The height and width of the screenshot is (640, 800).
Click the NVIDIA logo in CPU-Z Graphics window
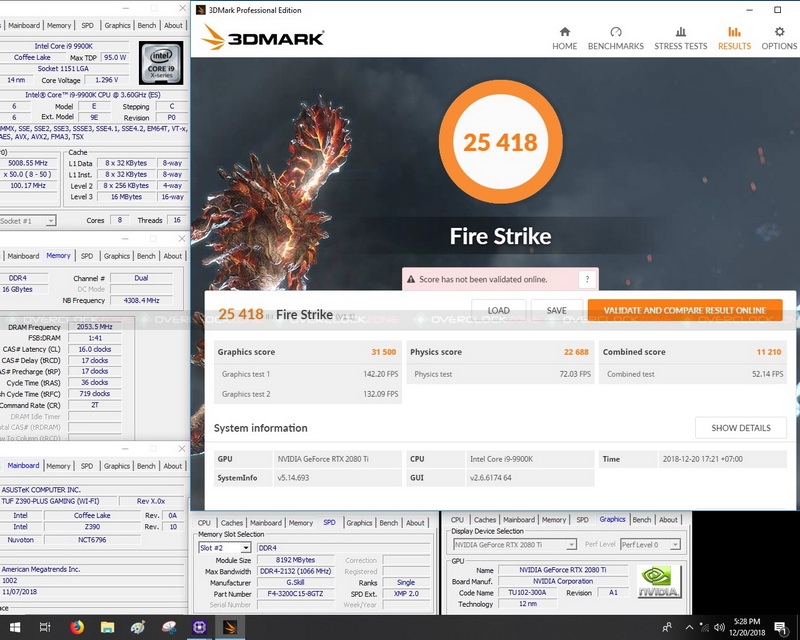pos(659,582)
